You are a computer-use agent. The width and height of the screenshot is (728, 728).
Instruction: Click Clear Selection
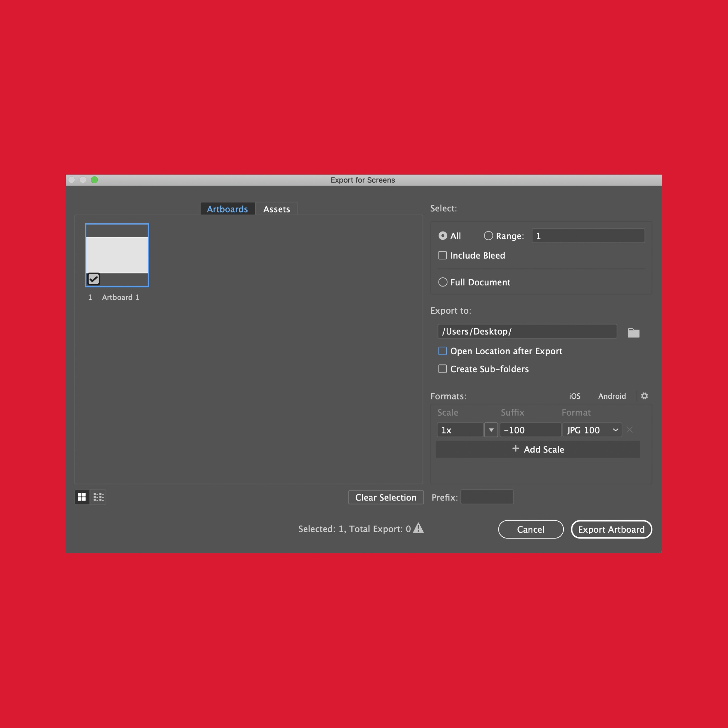pyautogui.click(x=386, y=497)
